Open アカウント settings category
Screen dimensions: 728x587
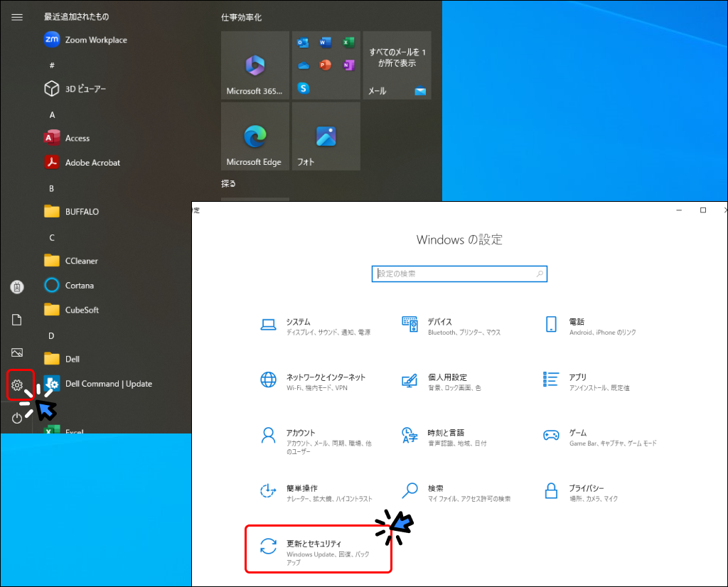316,441
